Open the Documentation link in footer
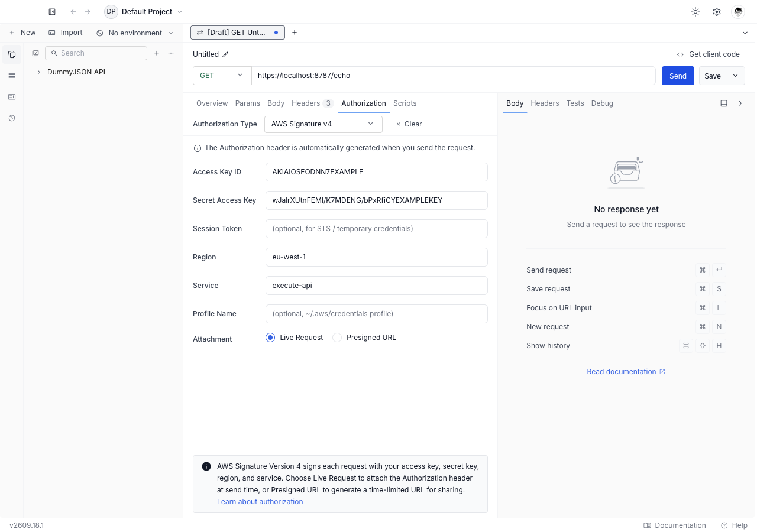Screen dimensions: 757x532 (x=674, y=525)
